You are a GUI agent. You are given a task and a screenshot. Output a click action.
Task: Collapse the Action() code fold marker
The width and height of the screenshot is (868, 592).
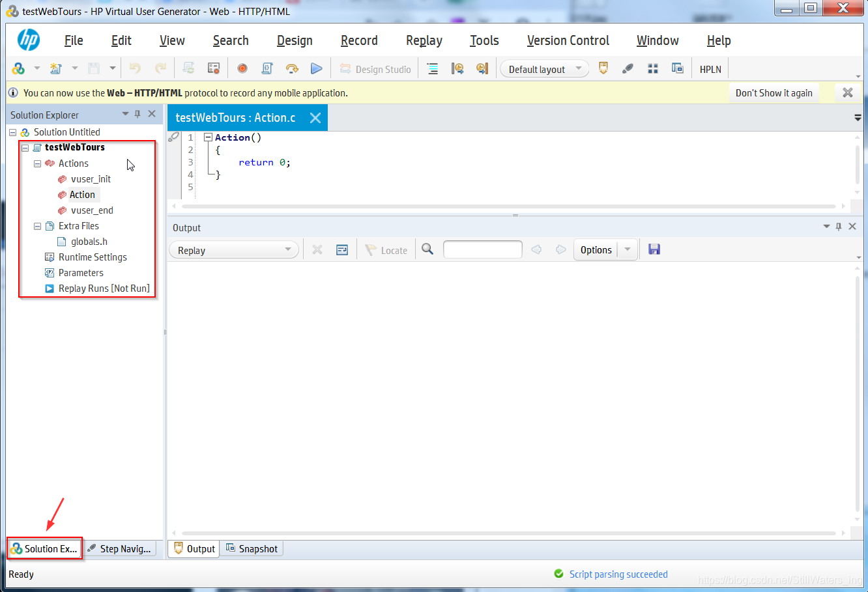tap(208, 137)
